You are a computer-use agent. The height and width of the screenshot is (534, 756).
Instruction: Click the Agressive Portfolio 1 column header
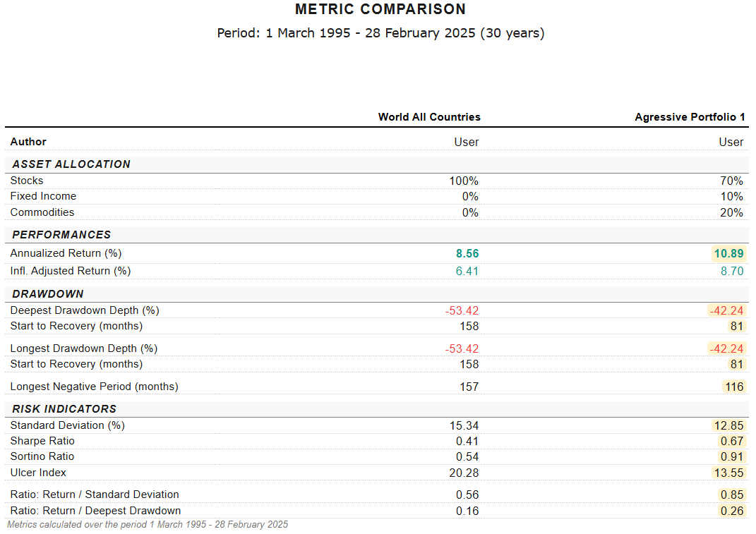[x=689, y=117]
